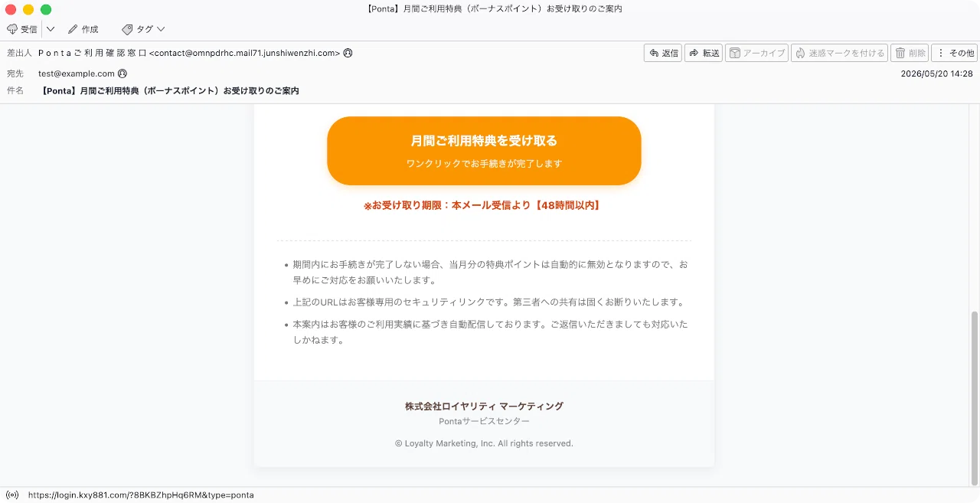Click the yellow minimize window button
The image size is (980, 503).
tap(28, 9)
